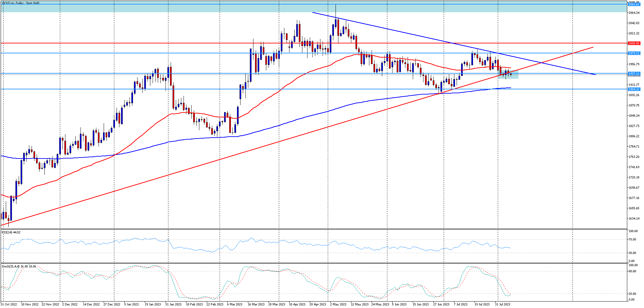Click the blue 1937.11 price tag
Viewport: 644px width, 308px height.
click(x=634, y=74)
